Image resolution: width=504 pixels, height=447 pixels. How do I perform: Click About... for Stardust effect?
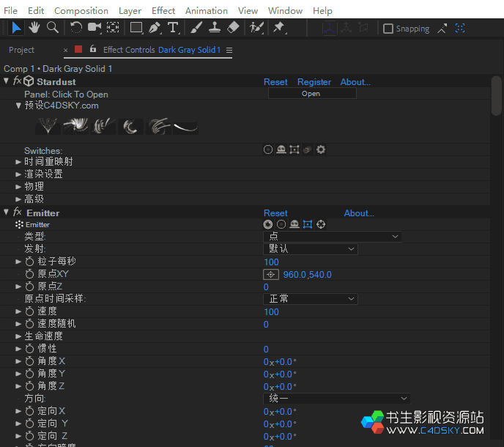(355, 82)
